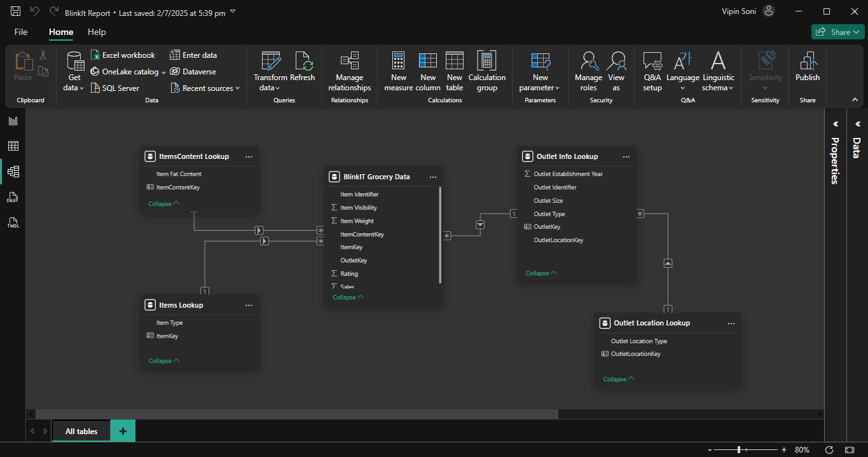The height and width of the screenshot is (457, 868).
Task: Open DAX query view in sidebar
Action: click(x=13, y=197)
